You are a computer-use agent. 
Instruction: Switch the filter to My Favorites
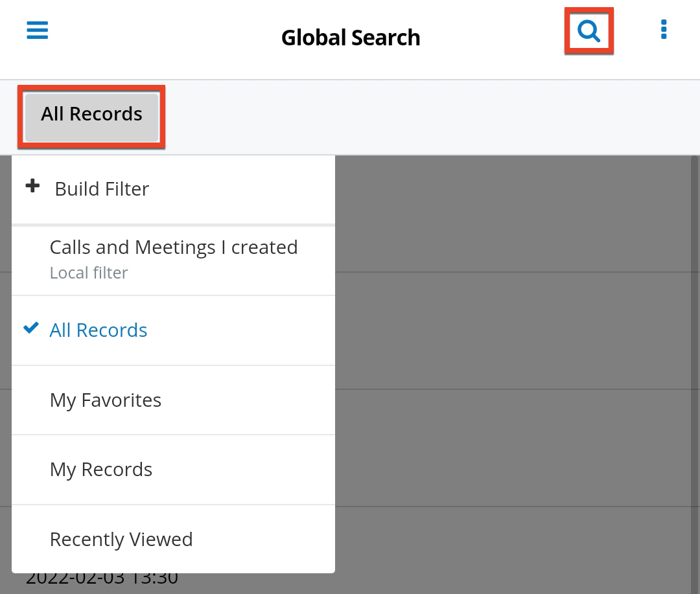[x=105, y=400]
